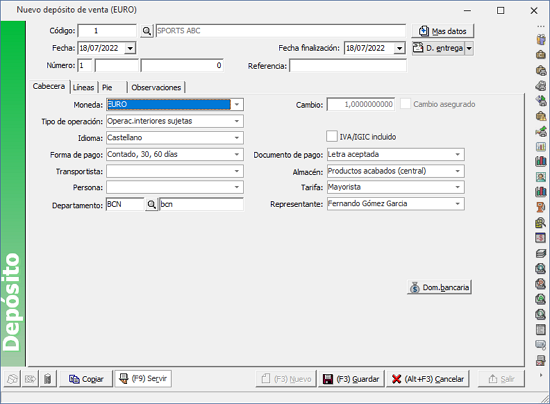This screenshot has width=550, height=404.
Task: Open the Idioma dropdown
Action: click(237, 137)
